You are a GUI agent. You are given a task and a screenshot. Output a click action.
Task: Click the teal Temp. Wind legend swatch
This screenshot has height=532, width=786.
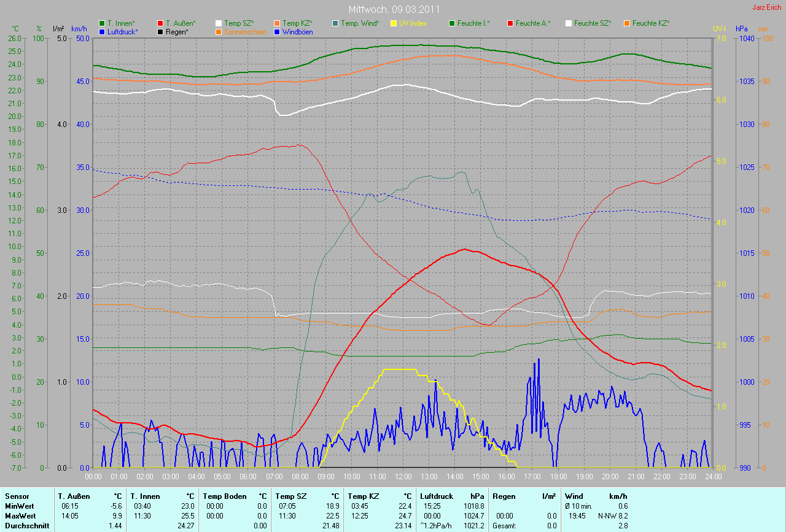coord(335,23)
